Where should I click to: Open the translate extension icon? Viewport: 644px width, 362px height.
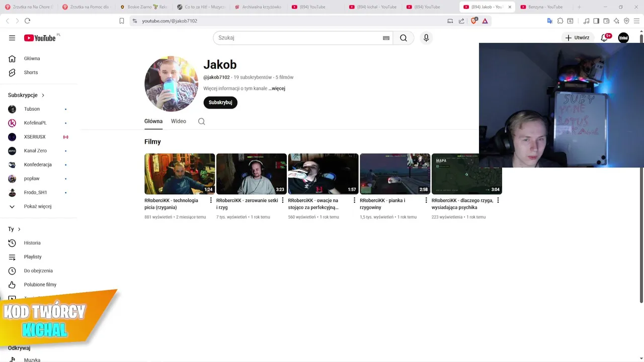(x=550, y=21)
